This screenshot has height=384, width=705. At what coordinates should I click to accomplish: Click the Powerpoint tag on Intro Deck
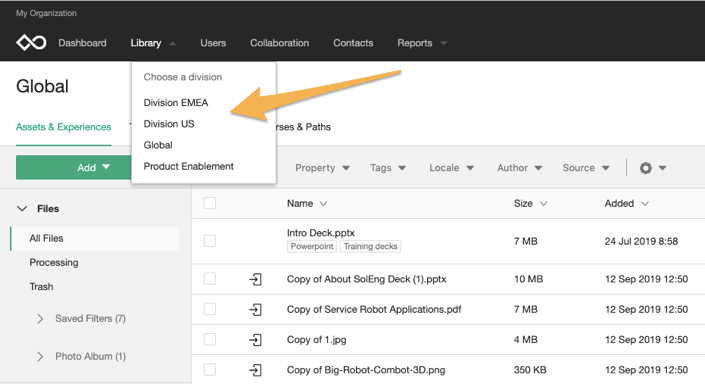(312, 246)
